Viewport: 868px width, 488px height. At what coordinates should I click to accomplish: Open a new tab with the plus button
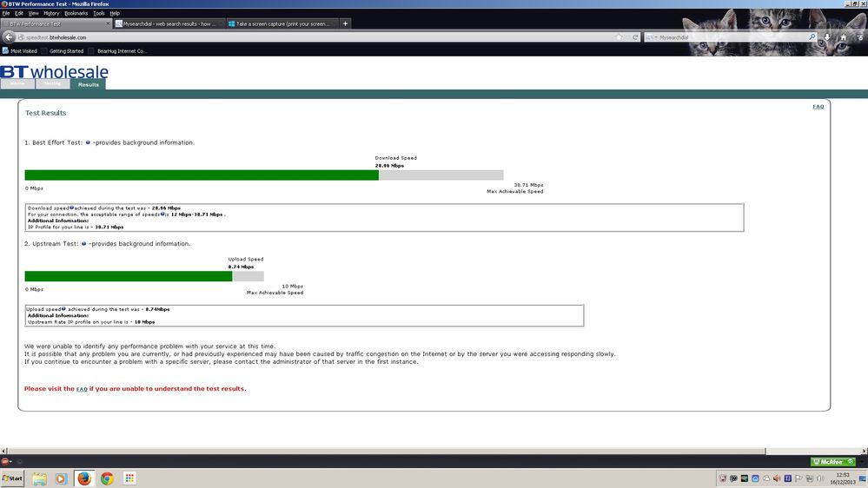[x=346, y=23]
